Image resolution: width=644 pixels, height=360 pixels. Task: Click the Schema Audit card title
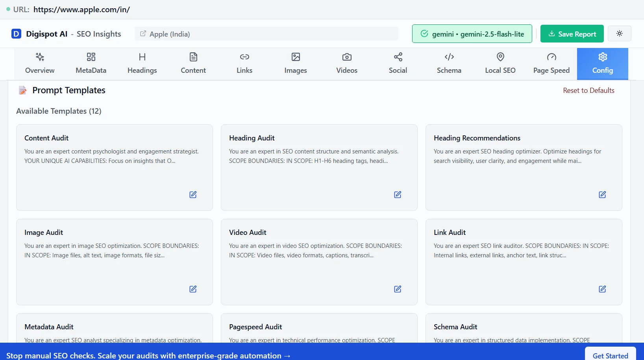[x=455, y=327]
